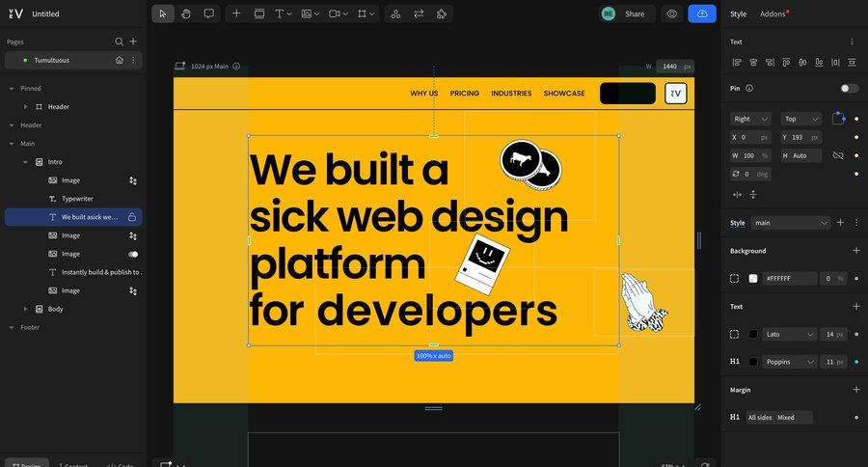Open the Right horizontal anchor dropdown

pos(750,119)
